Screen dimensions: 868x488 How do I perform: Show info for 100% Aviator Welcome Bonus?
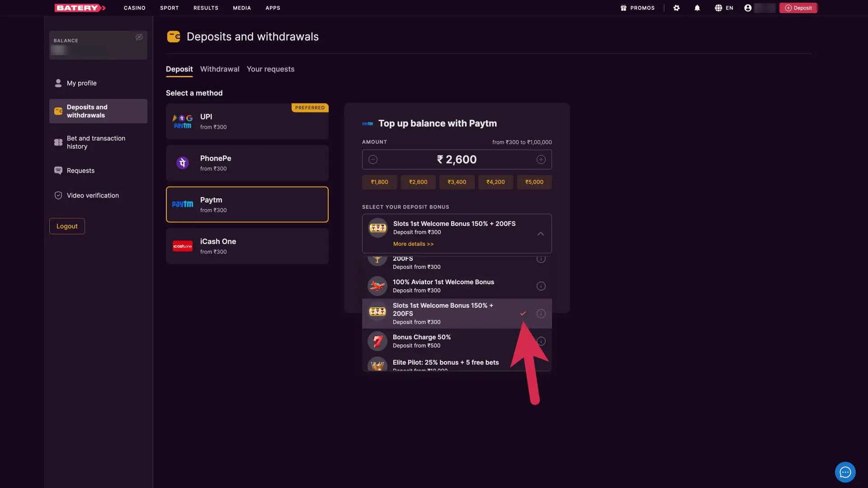[x=541, y=286]
